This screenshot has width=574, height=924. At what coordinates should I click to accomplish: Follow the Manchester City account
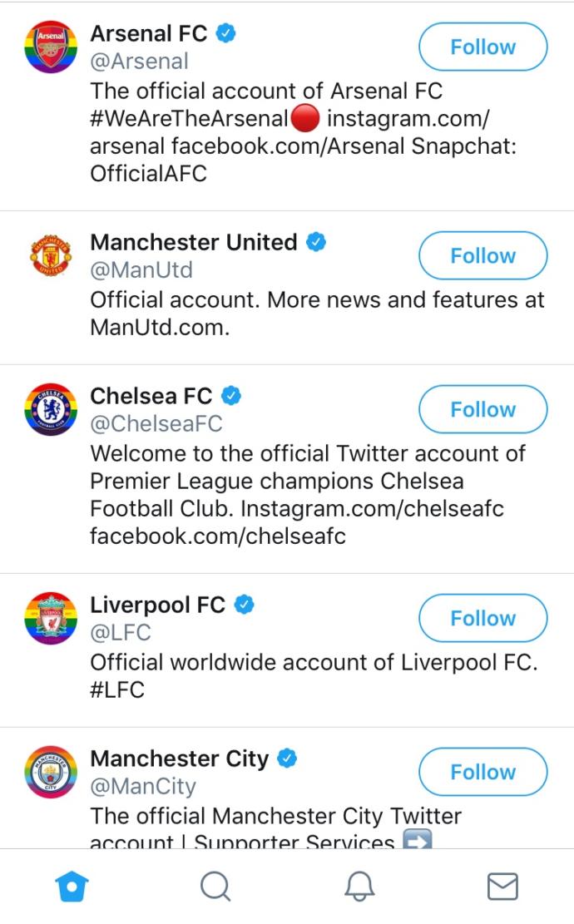click(482, 771)
